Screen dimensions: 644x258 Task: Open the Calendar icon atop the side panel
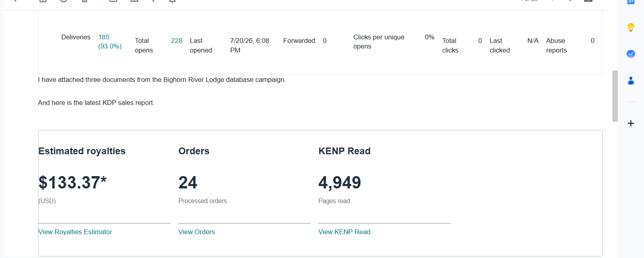tap(631, 2)
